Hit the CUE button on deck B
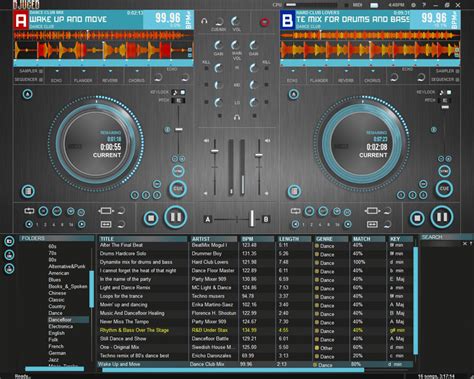This screenshot has height=379, width=474. coord(444,189)
